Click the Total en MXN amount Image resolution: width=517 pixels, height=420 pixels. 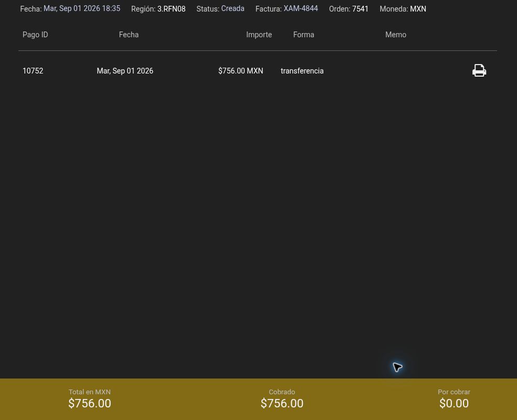tap(90, 403)
